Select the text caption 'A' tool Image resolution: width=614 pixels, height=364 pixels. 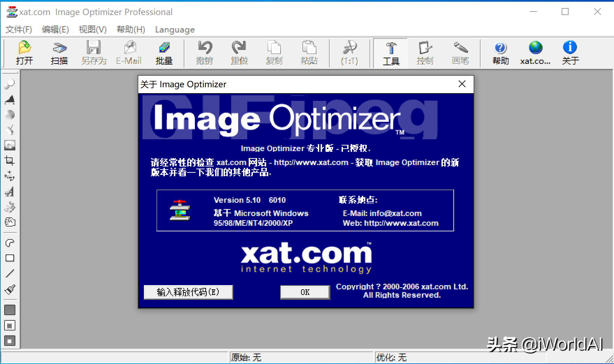pyautogui.click(x=10, y=191)
